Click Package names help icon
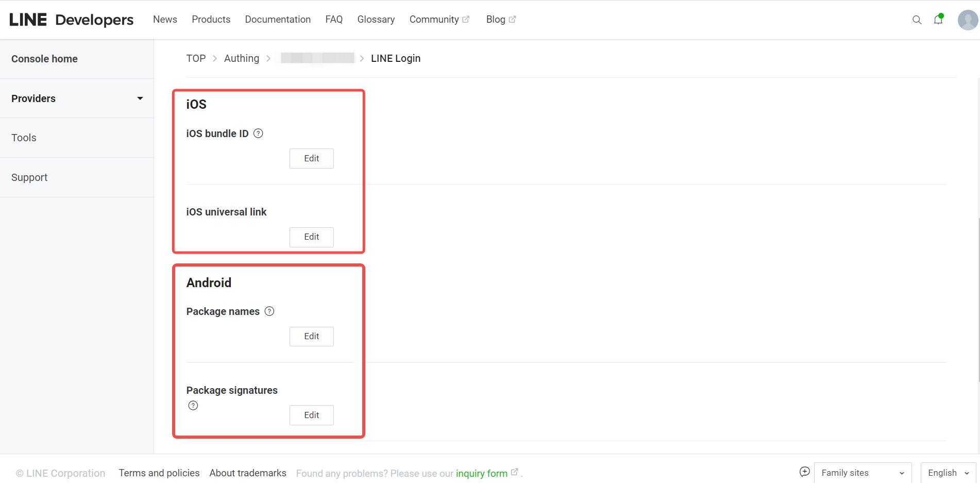 [x=269, y=311]
